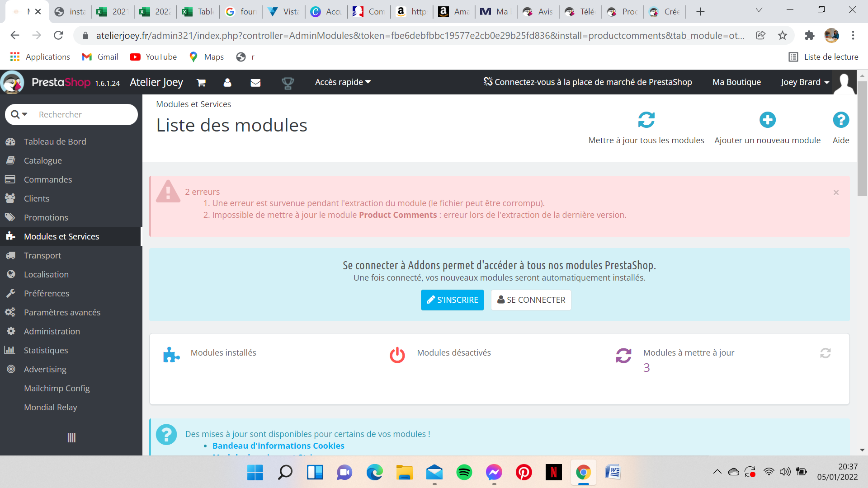Dismiss the error alert with the X
868x488 pixels.
(836, 192)
